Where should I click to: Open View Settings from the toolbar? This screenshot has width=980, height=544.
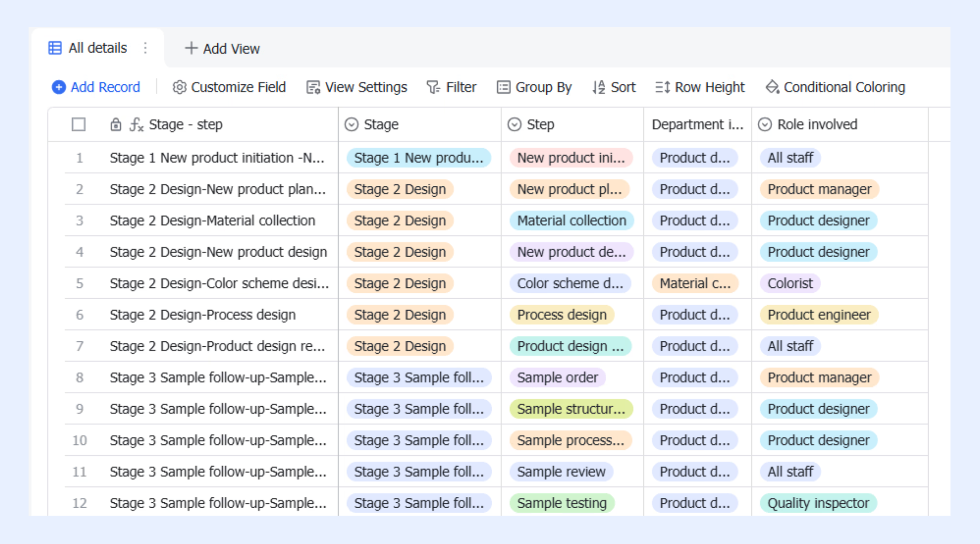point(357,87)
